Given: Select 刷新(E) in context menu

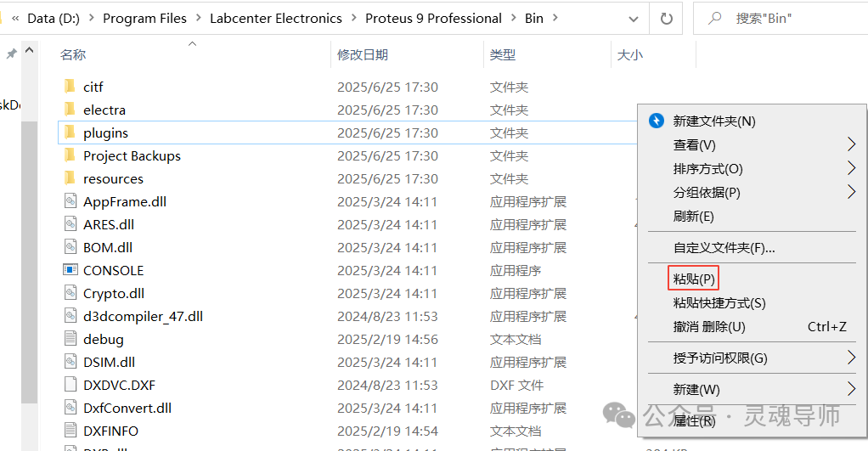Looking at the screenshot, I should (x=693, y=217).
